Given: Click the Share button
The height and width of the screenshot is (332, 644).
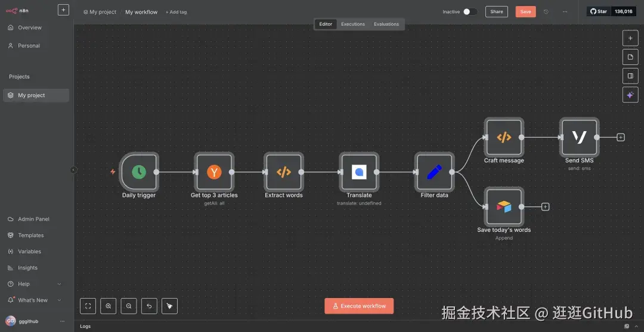Looking at the screenshot, I should pyautogui.click(x=497, y=12).
